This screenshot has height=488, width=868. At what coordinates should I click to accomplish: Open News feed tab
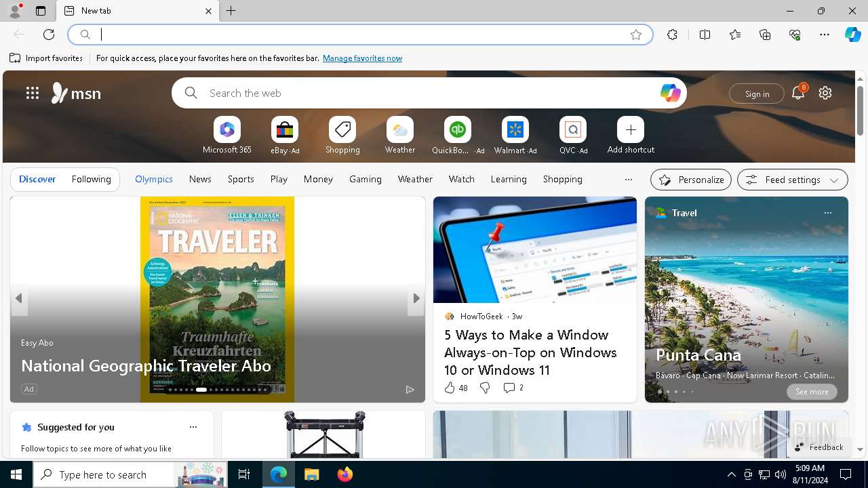click(x=200, y=179)
